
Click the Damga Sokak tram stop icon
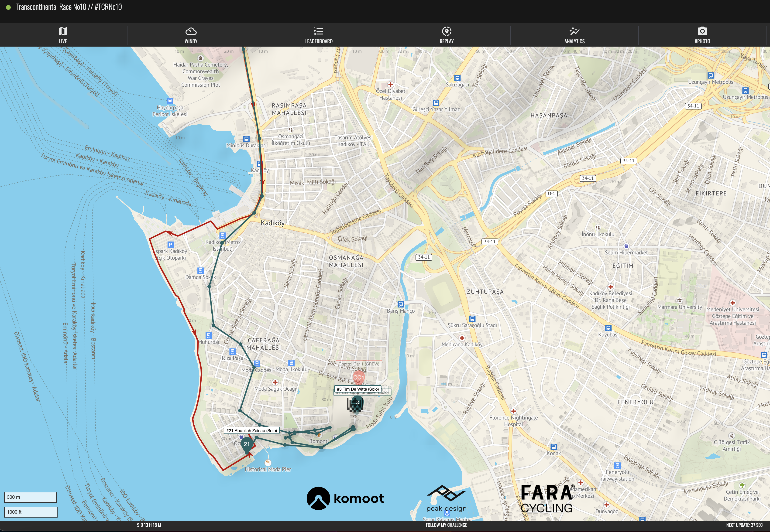pyautogui.click(x=200, y=270)
